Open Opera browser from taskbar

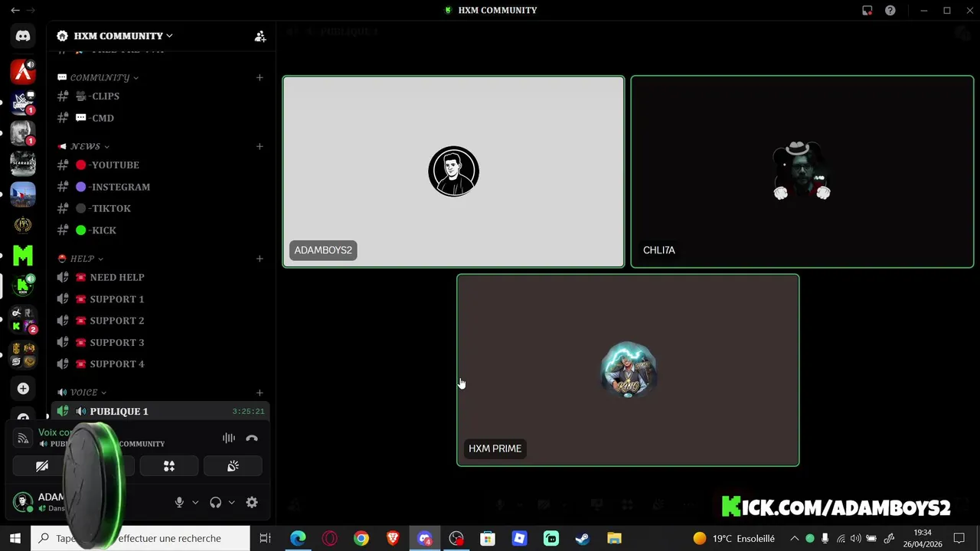(330, 539)
